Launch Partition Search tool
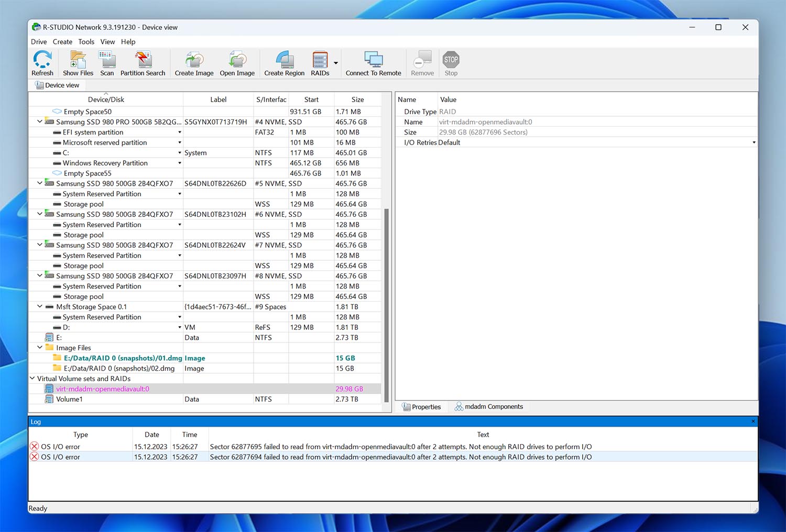The height and width of the screenshot is (532, 786). pyautogui.click(x=143, y=64)
